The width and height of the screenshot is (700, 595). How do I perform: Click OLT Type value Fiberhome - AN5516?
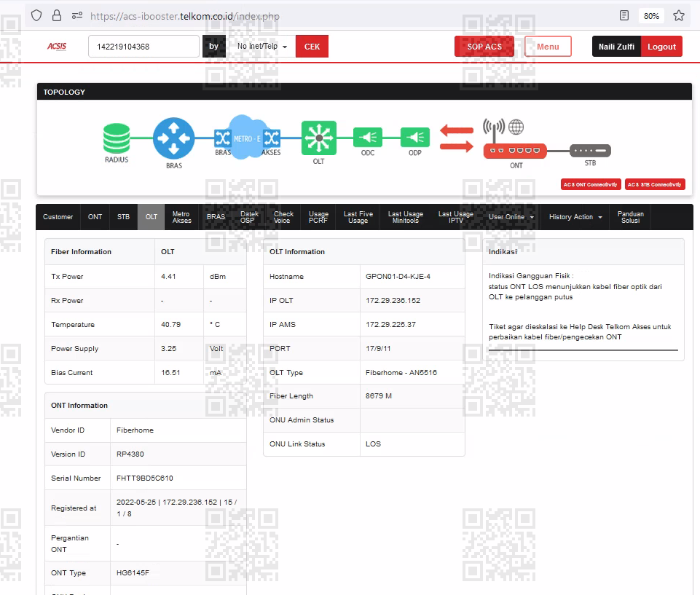401,373
